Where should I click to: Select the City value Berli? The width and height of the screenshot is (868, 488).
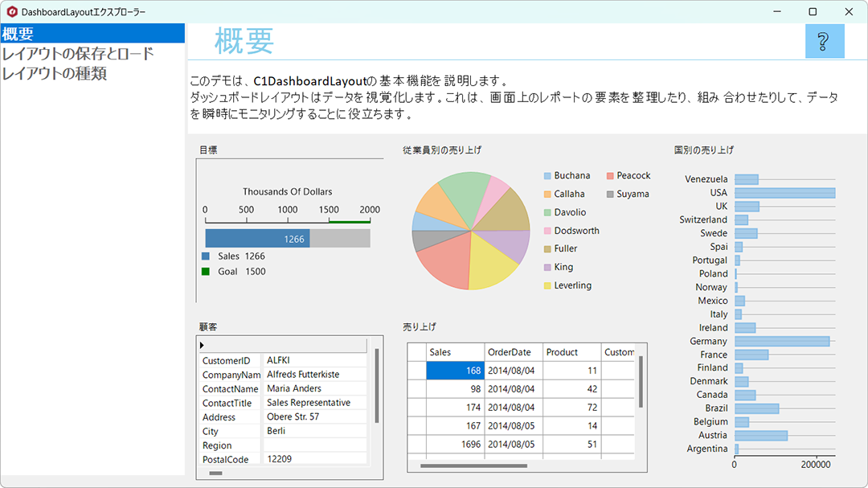[x=315, y=432]
